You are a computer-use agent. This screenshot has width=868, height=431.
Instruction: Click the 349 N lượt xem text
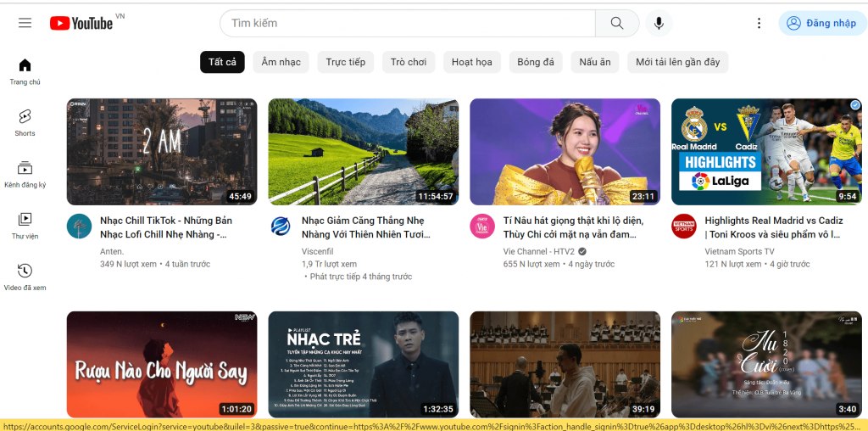[128, 264]
